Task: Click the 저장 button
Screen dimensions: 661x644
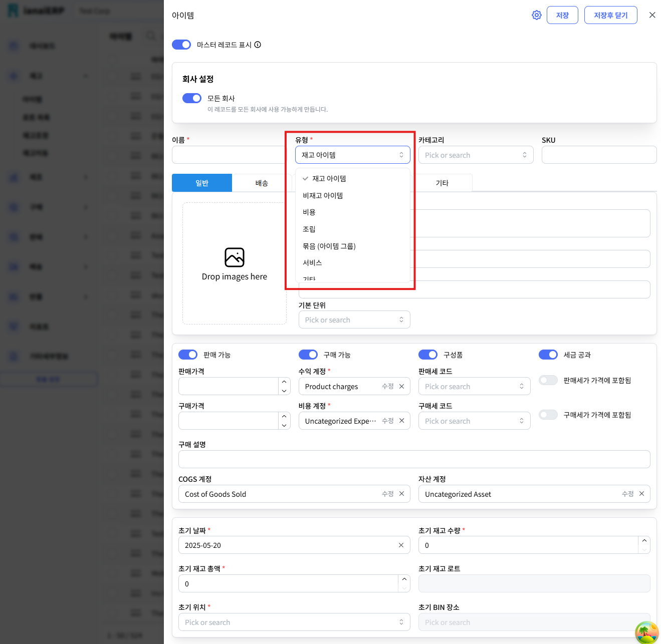Action: click(562, 15)
